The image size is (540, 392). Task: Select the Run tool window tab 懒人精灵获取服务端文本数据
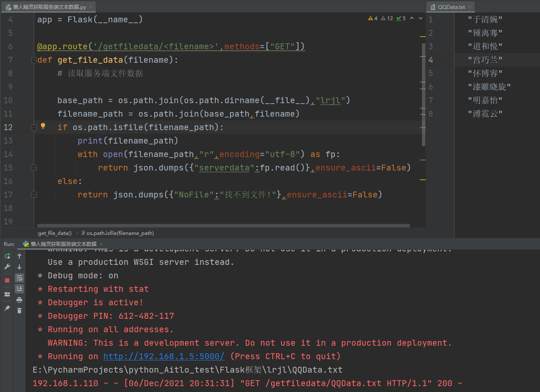[x=63, y=244]
